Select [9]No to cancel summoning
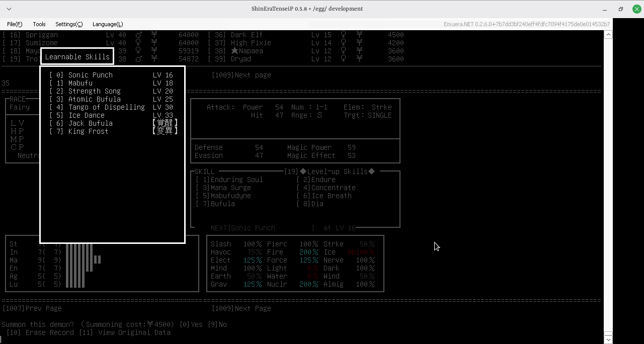The image size is (644, 344). pyautogui.click(x=217, y=324)
